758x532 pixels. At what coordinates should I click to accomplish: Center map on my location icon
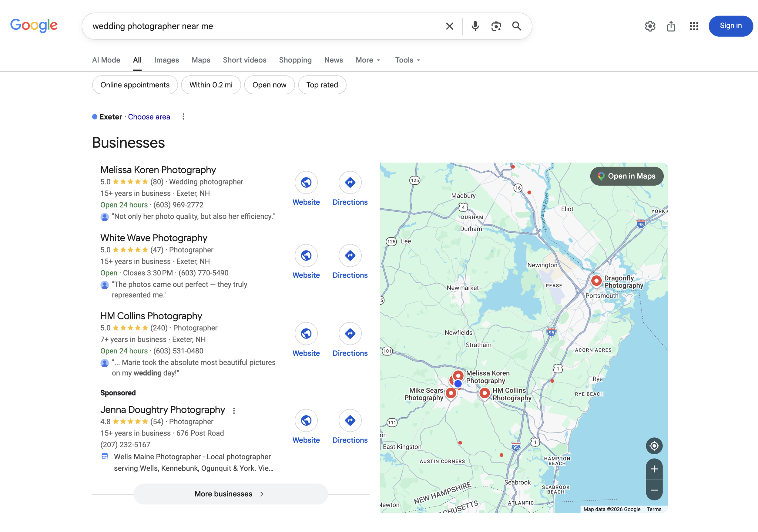tap(654, 446)
